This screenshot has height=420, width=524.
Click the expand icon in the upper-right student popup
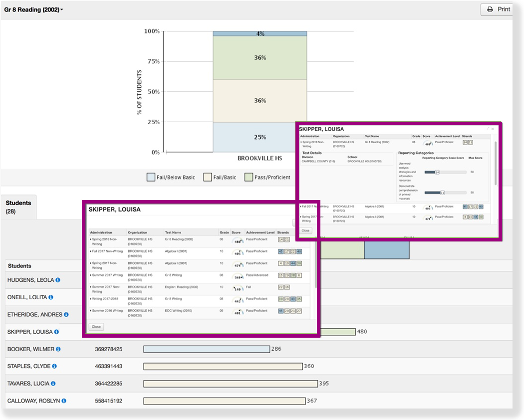[x=488, y=129]
